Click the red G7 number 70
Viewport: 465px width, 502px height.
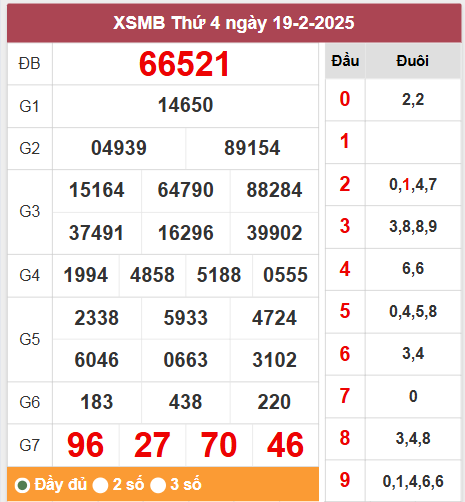219,445
